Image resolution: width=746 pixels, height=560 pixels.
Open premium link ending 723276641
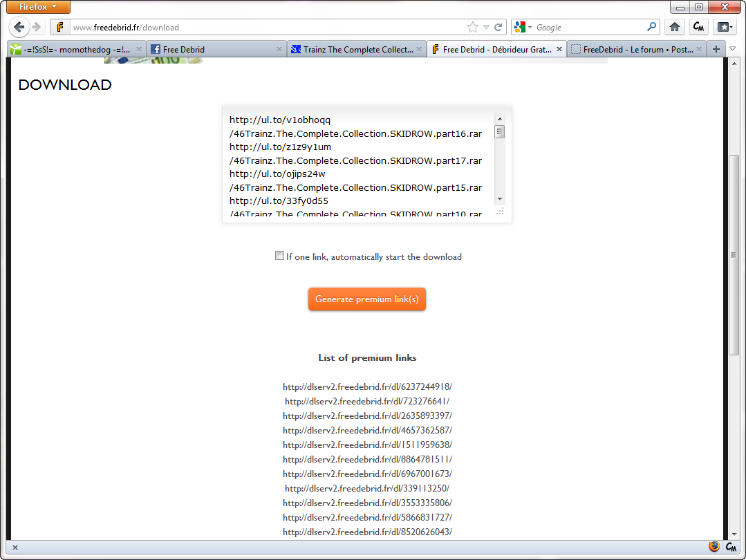click(367, 402)
